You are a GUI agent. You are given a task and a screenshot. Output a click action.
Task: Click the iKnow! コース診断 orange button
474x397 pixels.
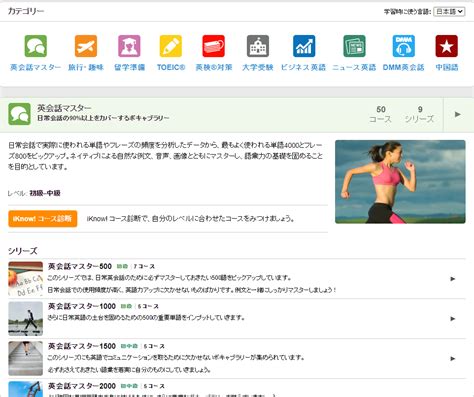[x=43, y=219]
